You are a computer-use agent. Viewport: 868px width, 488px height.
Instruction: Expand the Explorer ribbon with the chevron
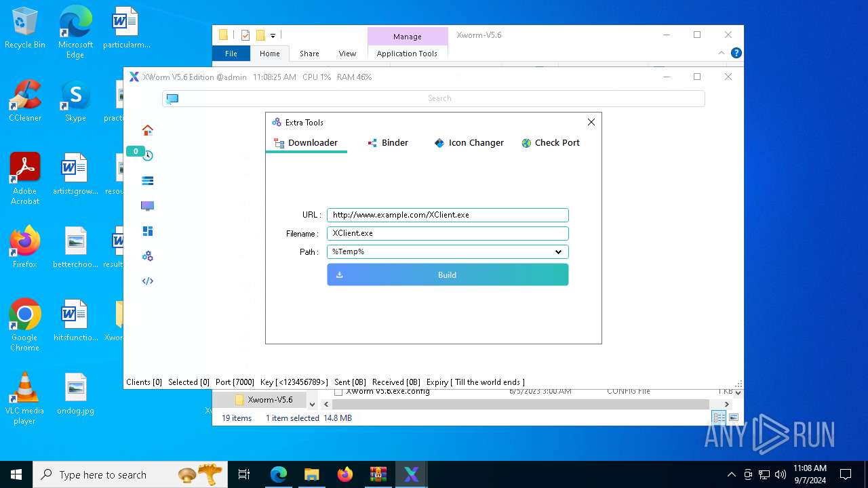tap(722, 53)
